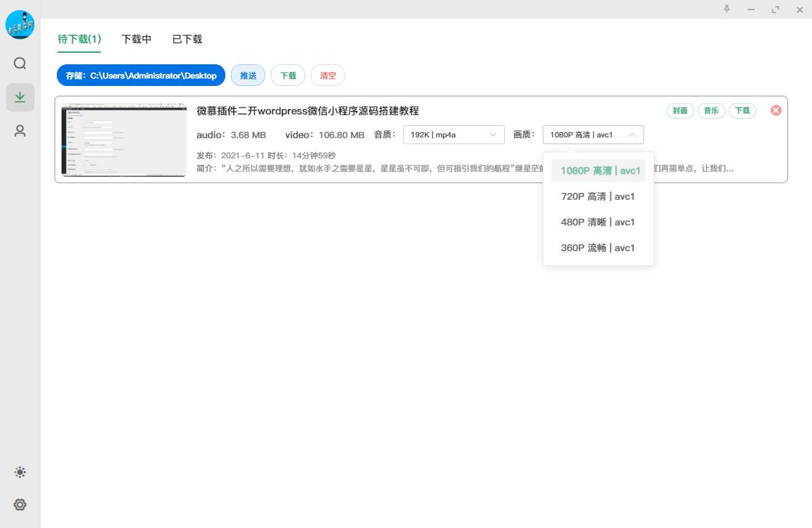The height and width of the screenshot is (528, 812).
Task: Remove the video with the red X
Action: [775, 110]
